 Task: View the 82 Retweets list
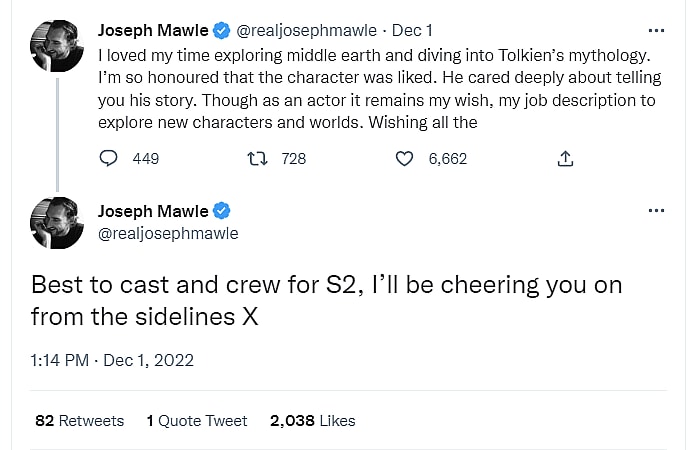80,420
